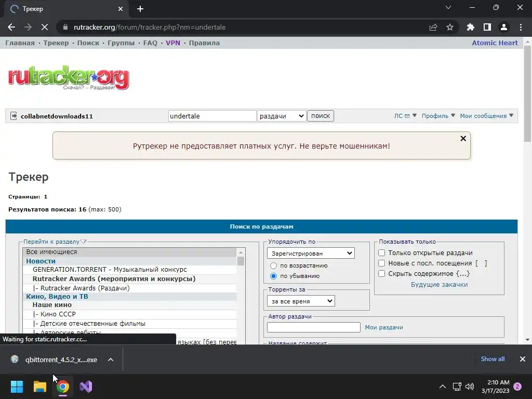View site info via the lock icon
This screenshot has width=532, height=399.
coord(65,27)
